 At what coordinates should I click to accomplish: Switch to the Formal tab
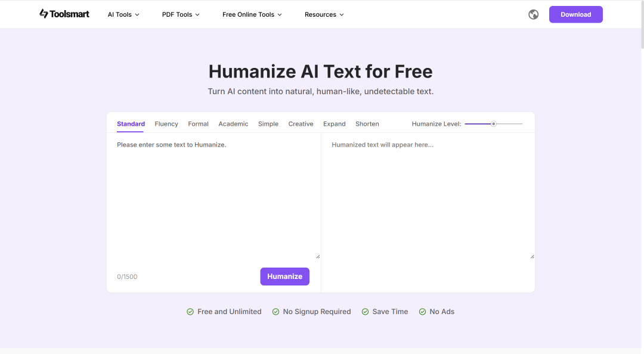tap(199, 123)
